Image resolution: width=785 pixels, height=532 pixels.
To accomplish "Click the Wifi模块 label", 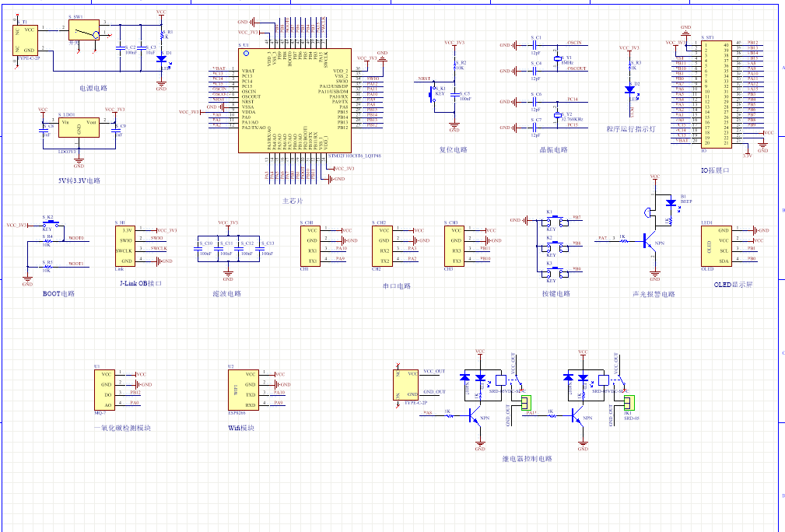I will coord(241,428).
